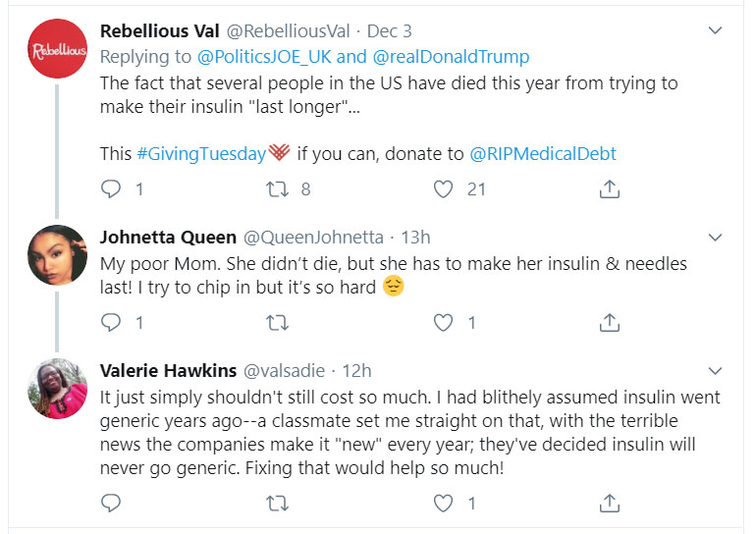
Task: Like Rebellious Val's tweet
Action: tap(445, 189)
